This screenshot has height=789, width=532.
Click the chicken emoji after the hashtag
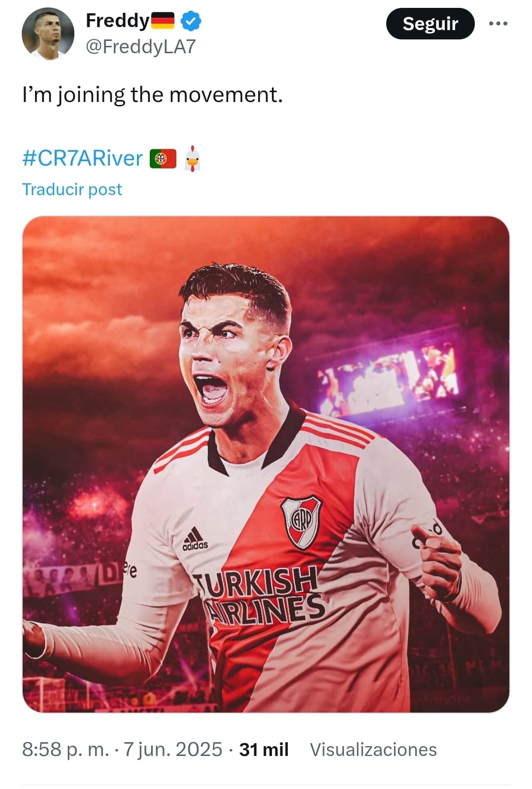pos(193,158)
